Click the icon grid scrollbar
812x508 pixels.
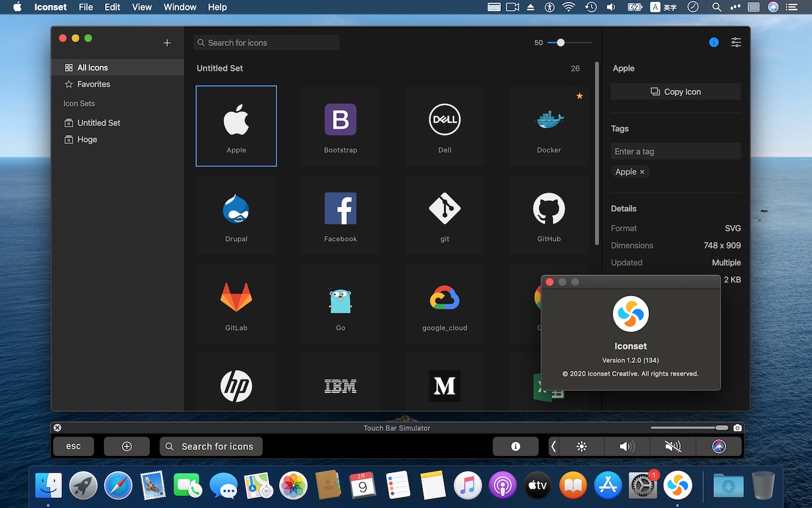click(596, 153)
